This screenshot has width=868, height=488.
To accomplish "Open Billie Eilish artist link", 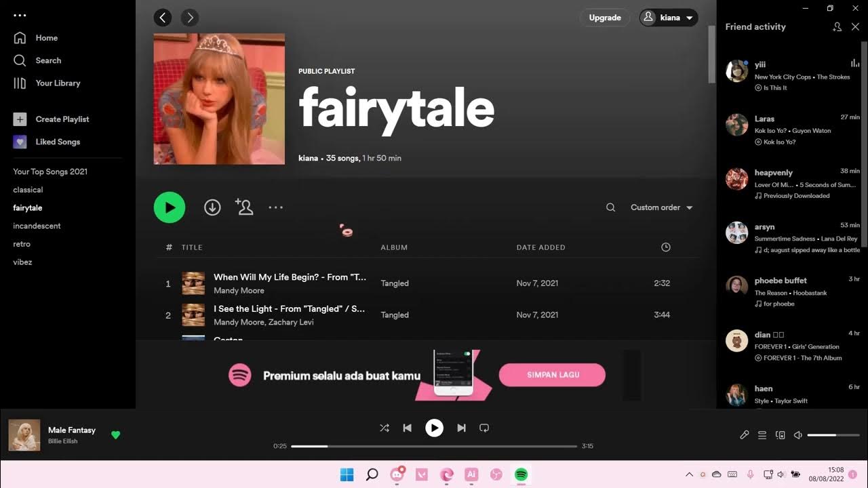I will tap(63, 441).
